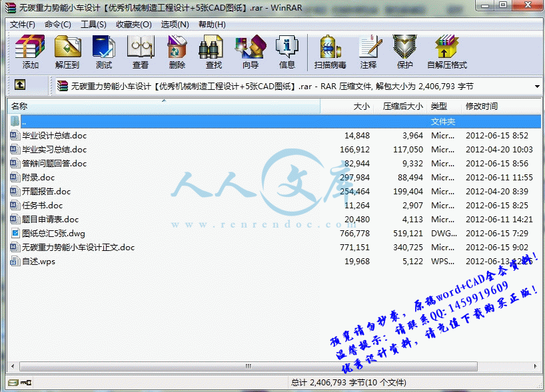This screenshot has height=392, width=545.
Task: Select file 无碳重力势能小车设计正文.doc
Action: point(78,247)
